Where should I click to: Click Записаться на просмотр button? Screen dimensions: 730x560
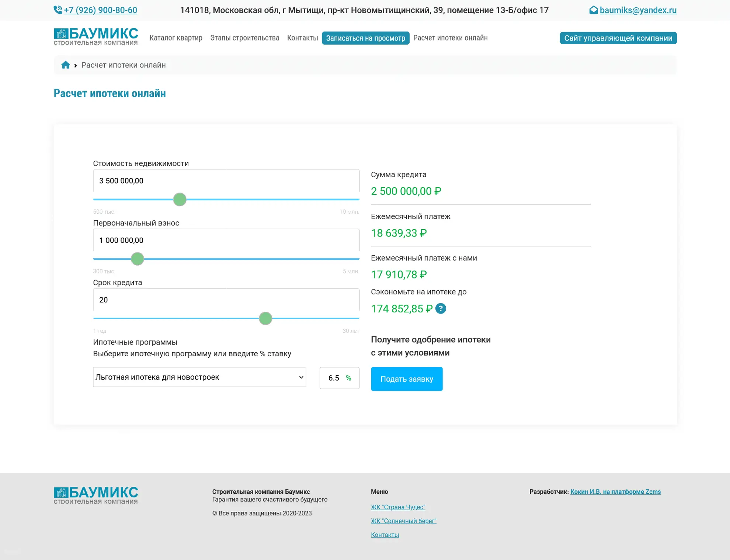365,38
